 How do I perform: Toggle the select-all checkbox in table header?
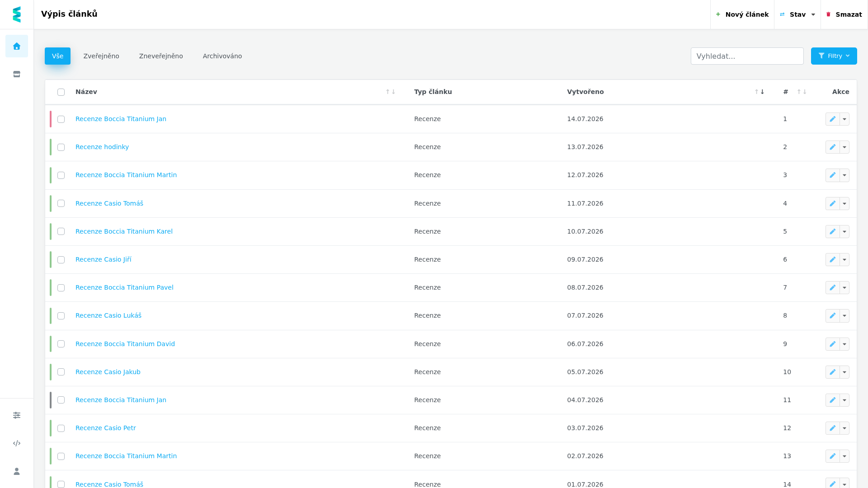[x=61, y=92]
